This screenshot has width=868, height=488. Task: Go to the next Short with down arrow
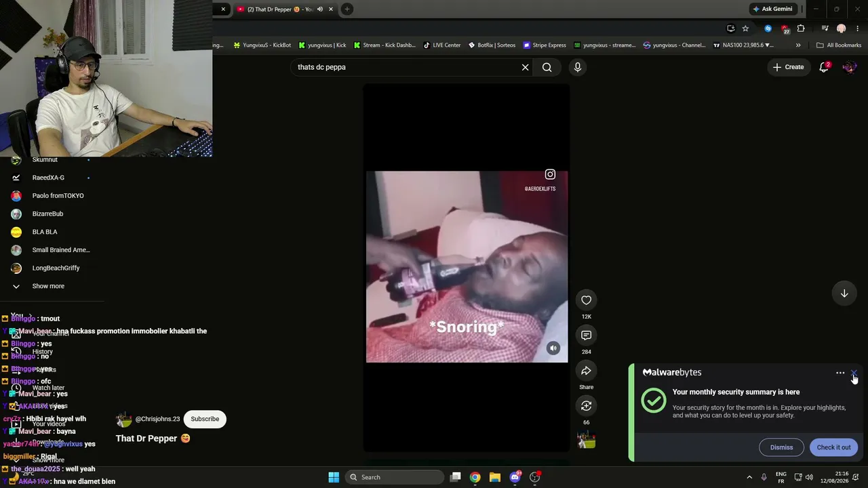[x=844, y=293]
